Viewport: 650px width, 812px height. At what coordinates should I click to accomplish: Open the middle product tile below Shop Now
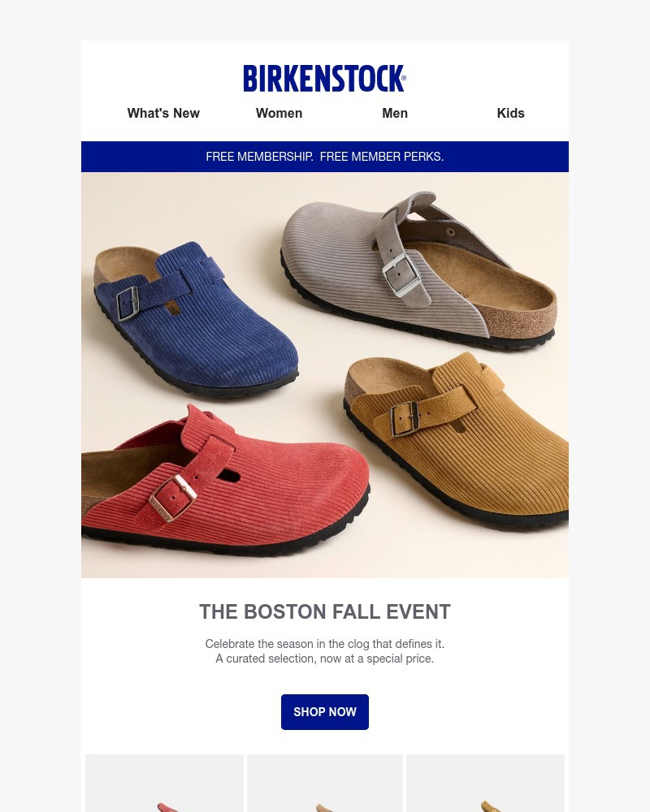click(x=325, y=783)
